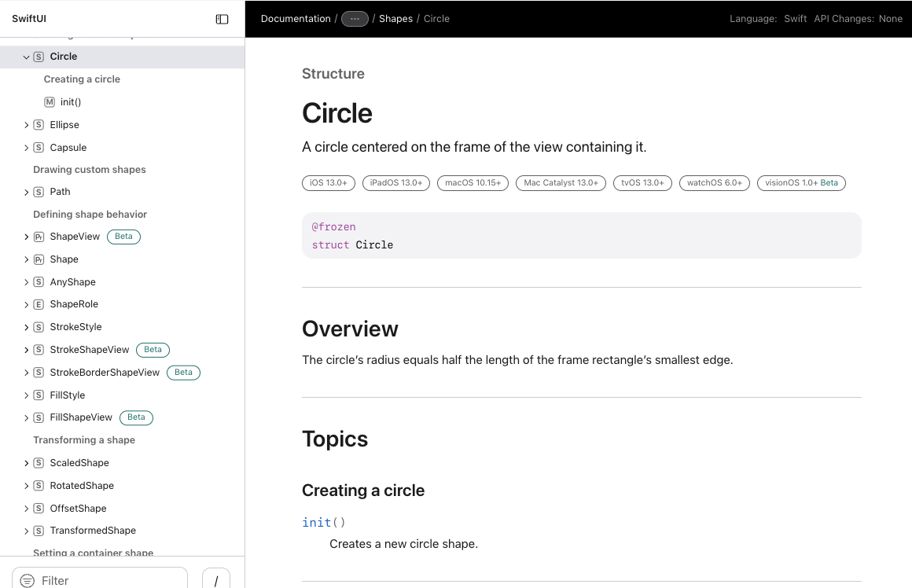This screenshot has height=588, width=912.
Task: Click the struct icon beside OffsetShape
Action: pyautogui.click(x=39, y=509)
